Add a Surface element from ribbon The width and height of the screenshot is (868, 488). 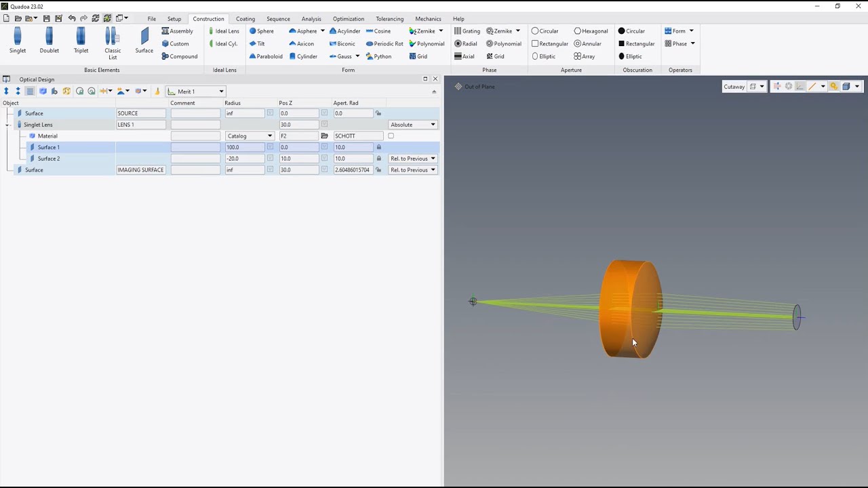click(144, 41)
